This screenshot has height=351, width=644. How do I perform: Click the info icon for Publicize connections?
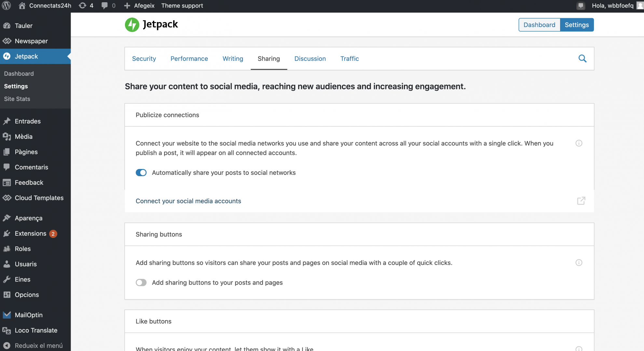(579, 143)
